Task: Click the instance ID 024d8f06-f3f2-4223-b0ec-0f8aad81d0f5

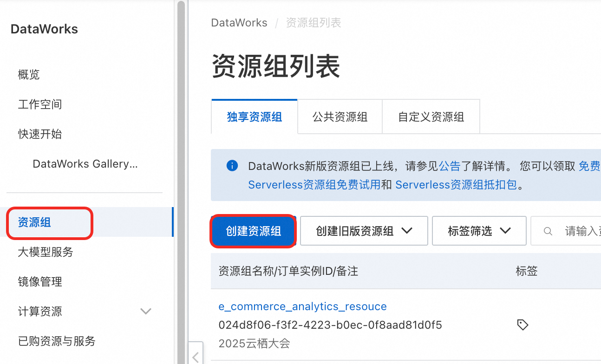Action: pos(330,325)
